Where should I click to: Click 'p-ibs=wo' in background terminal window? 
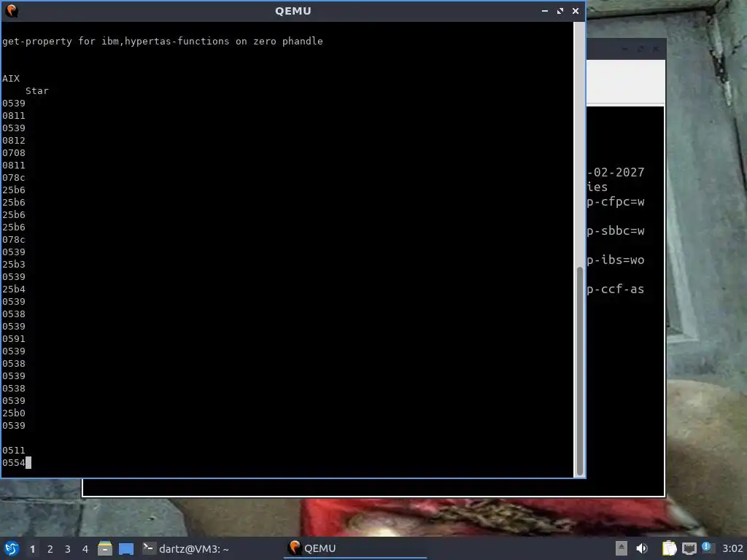point(616,260)
